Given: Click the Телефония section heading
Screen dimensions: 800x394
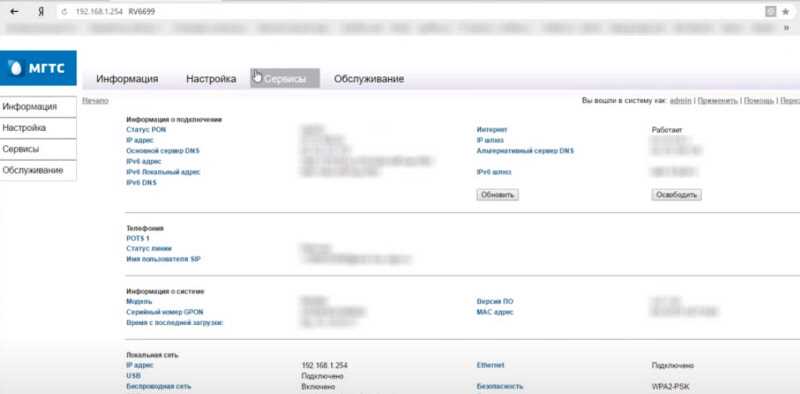Looking at the screenshot, I should [145, 228].
